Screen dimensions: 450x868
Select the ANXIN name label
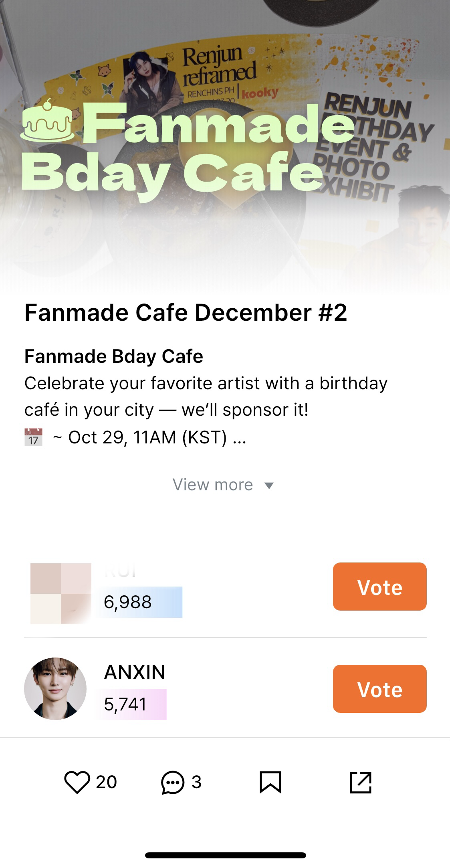coord(135,672)
